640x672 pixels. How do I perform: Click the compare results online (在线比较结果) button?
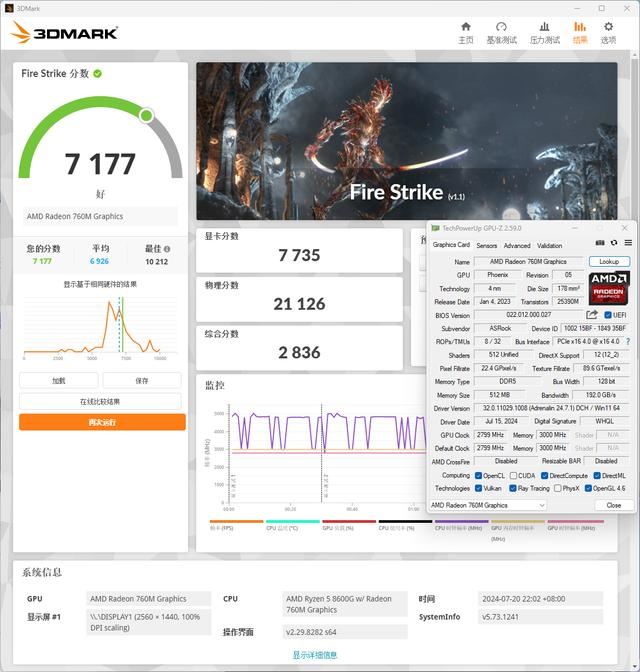pyautogui.click(x=102, y=401)
